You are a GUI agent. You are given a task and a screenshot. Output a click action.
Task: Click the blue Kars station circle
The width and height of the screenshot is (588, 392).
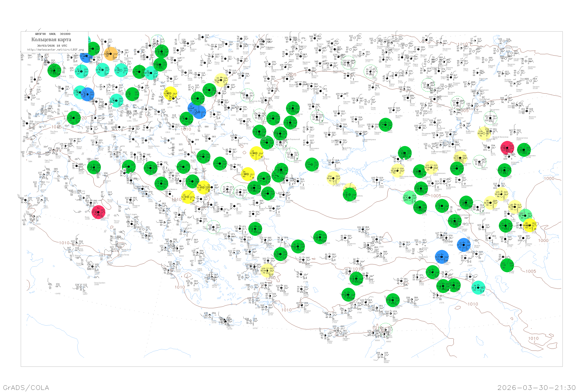pyautogui.click(x=464, y=245)
